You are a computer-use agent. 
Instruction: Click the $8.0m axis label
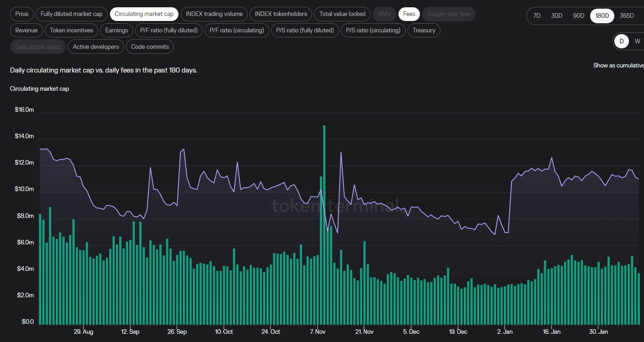coord(25,216)
